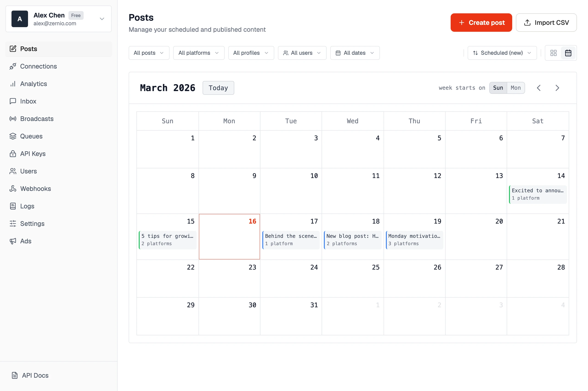Open Analytics from the sidebar
This screenshot has height=391, width=588.
[33, 84]
